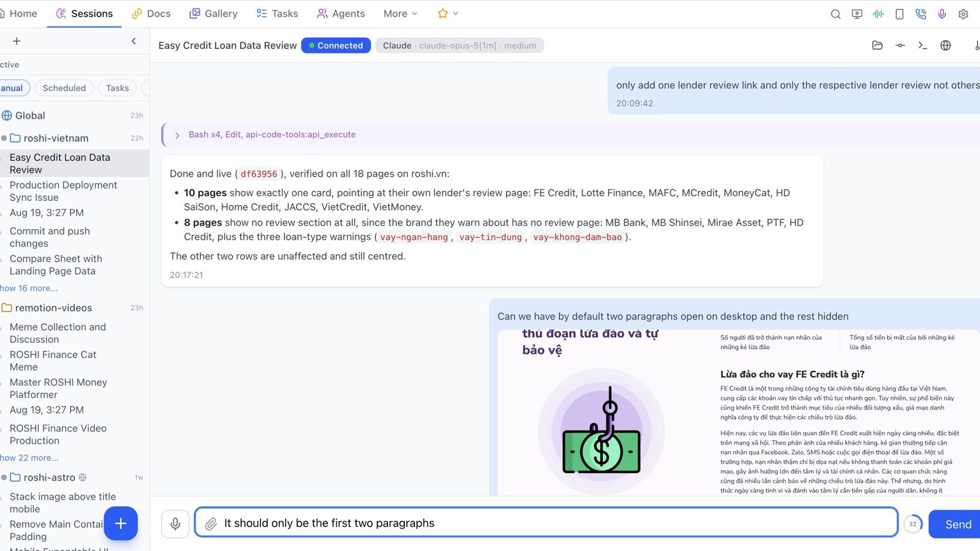Open the terminal prompt icon in the header
This screenshot has height=551, width=980.
tap(922, 45)
